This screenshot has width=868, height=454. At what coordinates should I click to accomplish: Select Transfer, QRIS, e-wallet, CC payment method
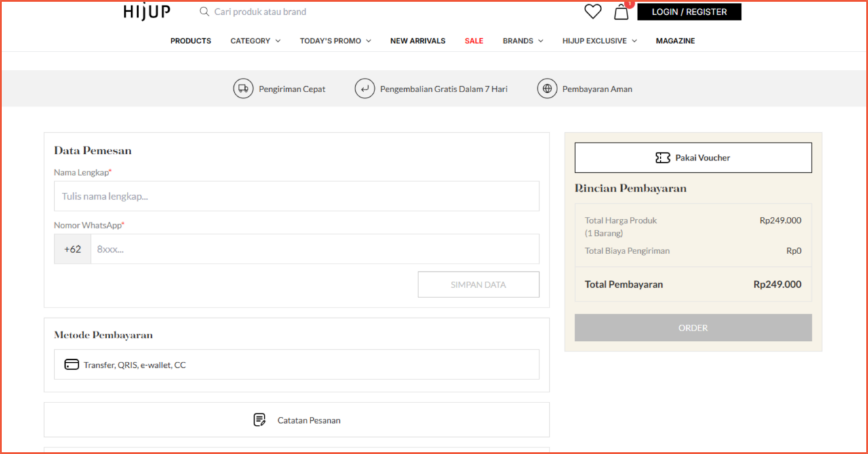pyautogui.click(x=296, y=365)
